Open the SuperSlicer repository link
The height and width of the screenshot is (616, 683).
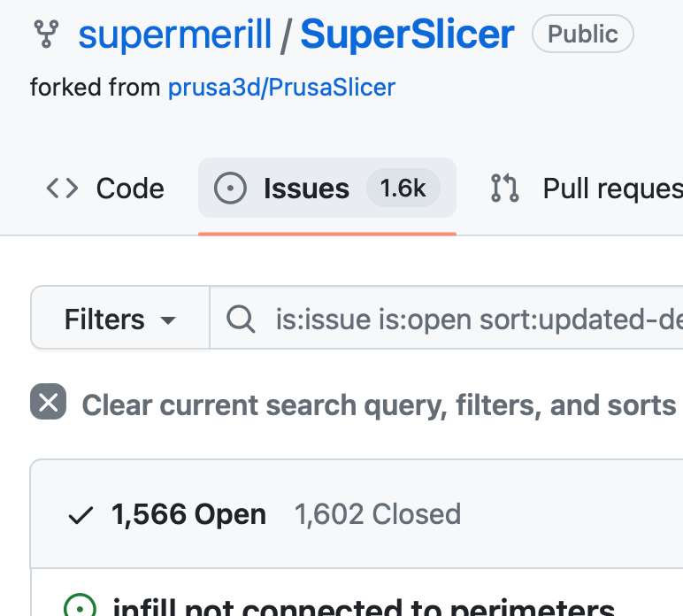tap(407, 35)
